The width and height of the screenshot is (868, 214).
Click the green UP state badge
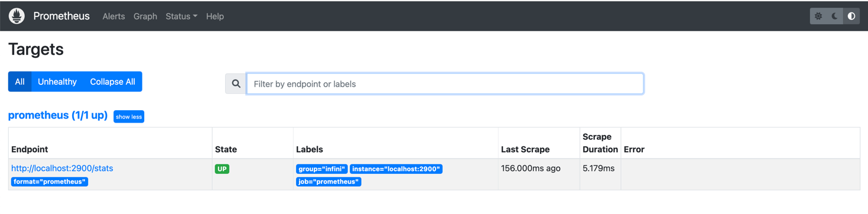pyautogui.click(x=222, y=169)
